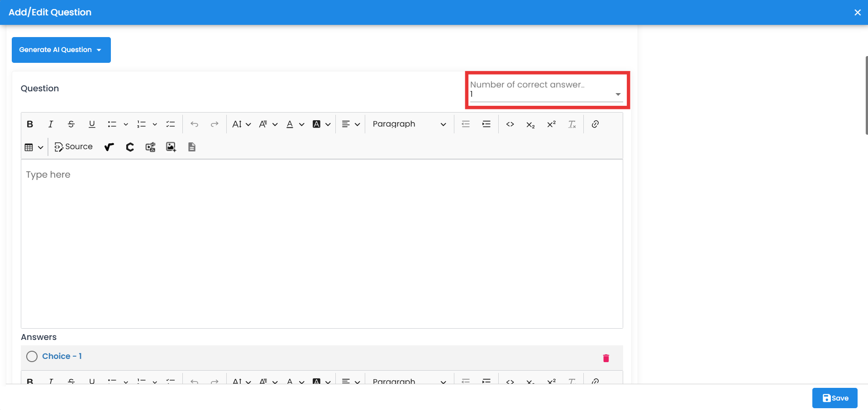The image size is (868, 410).
Task: Insert a link in Question editor
Action: (595, 124)
